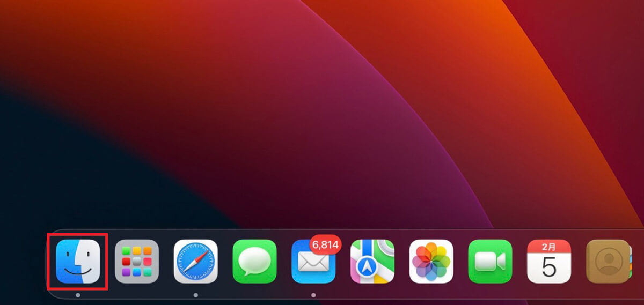The image size is (644, 305).
Task: Open Launchpad from the Dock
Action: point(137,261)
